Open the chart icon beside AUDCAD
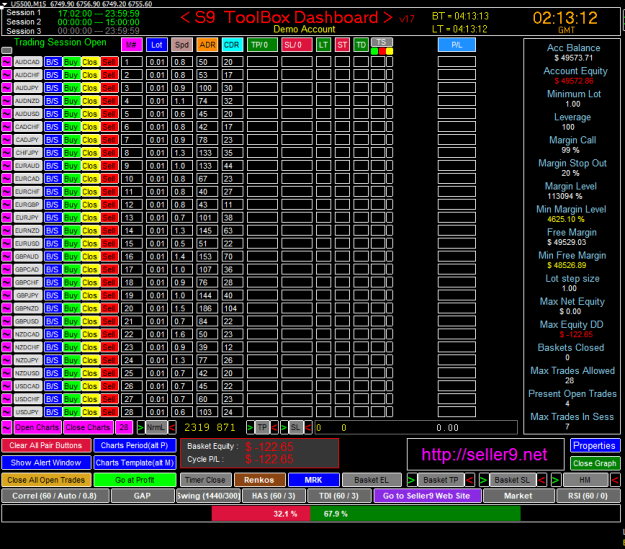Viewport: 625px width, 549px height. coord(7,62)
